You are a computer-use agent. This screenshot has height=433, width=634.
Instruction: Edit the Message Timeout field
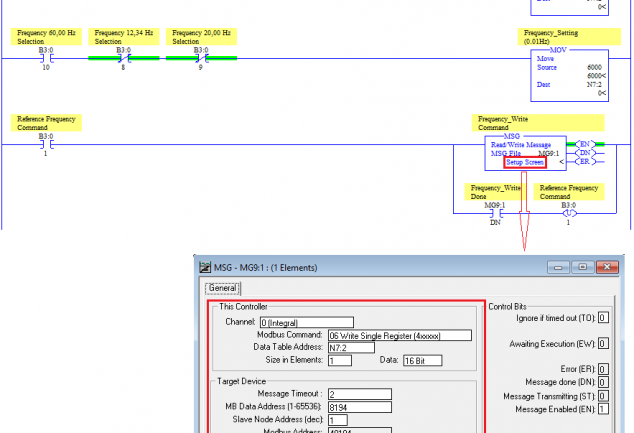(360, 394)
